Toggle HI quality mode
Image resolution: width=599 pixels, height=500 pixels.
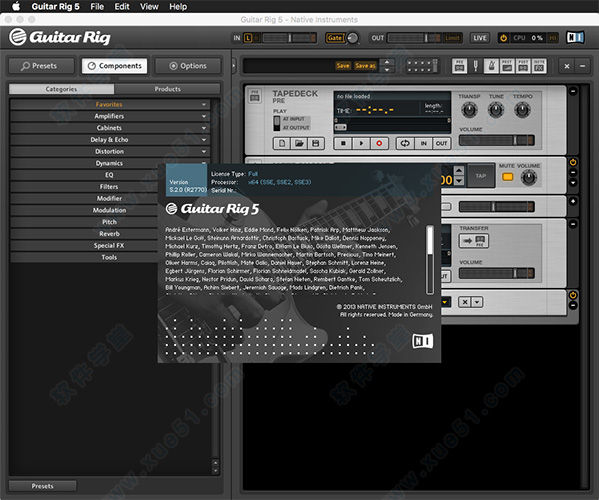[552, 38]
